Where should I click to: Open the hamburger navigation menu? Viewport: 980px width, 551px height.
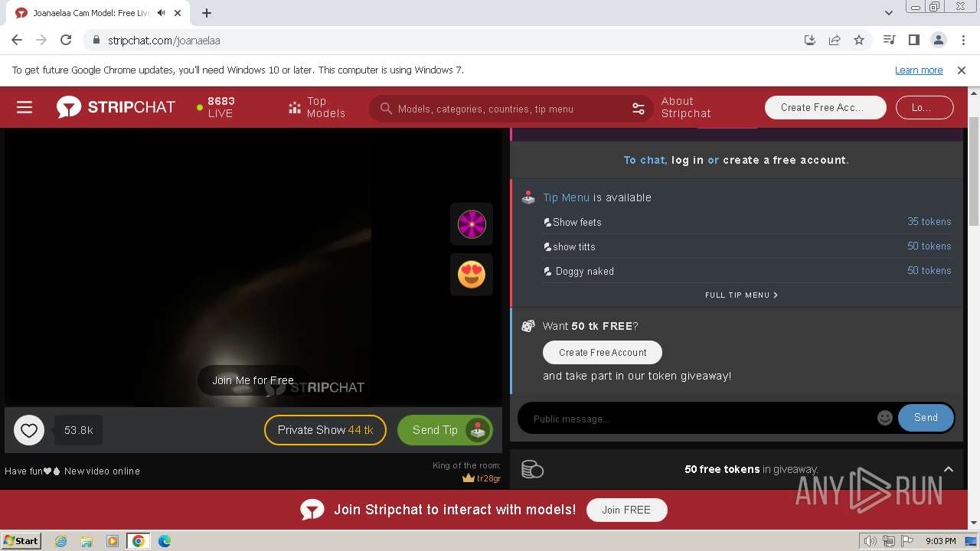(24, 108)
